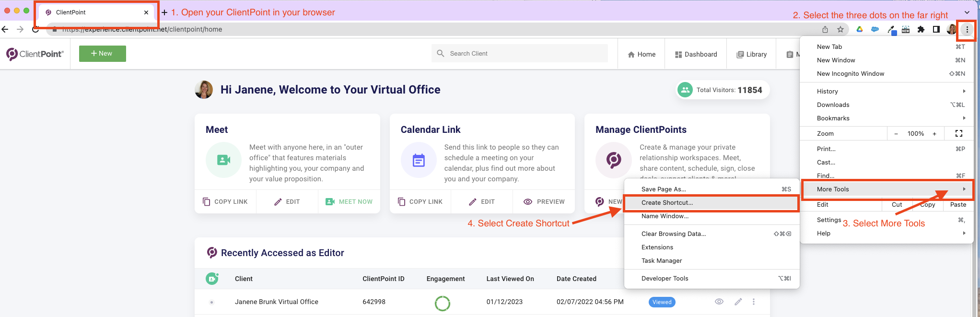Enter fullscreen using the zoom row icon
The image size is (980, 317).
[959, 133]
